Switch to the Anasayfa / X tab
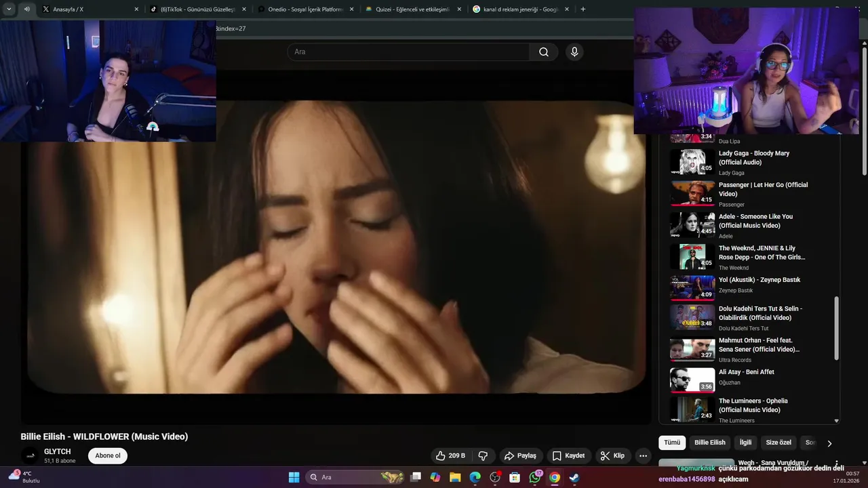Image resolution: width=868 pixels, height=488 pixels. (90, 9)
